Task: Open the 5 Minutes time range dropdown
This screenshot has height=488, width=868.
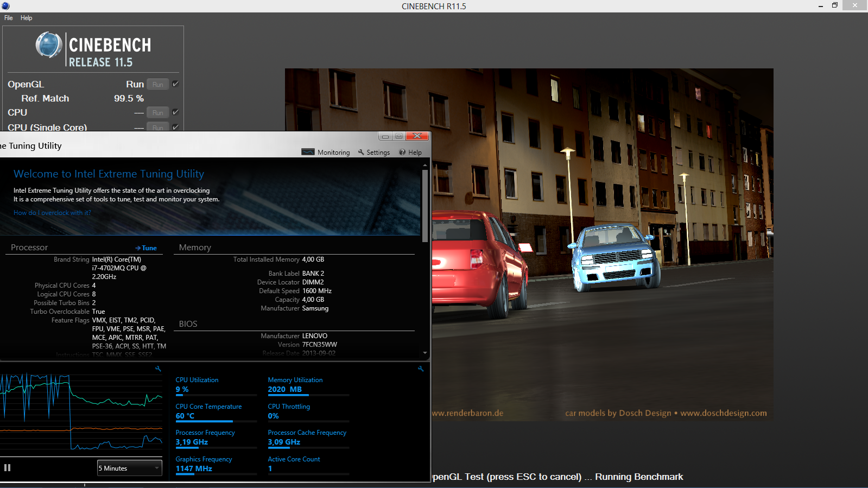Action: tap(130, 468)
